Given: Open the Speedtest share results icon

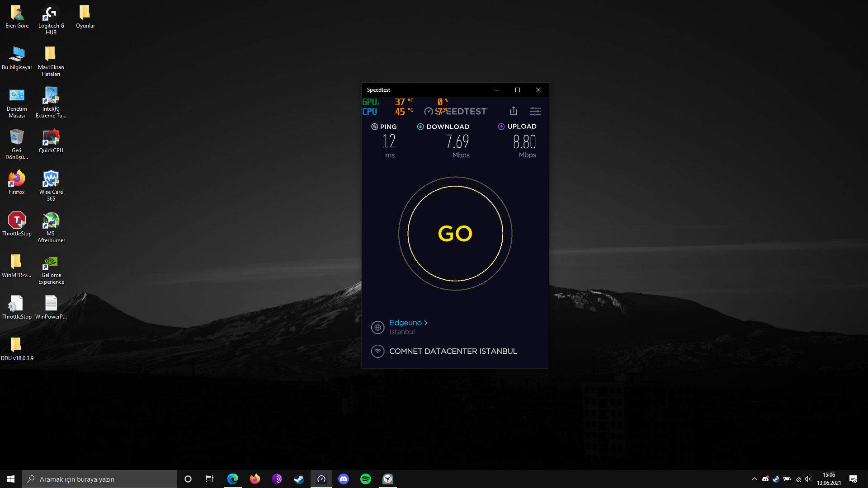Looking at the screenshot, I should click(x=514, y=111).
